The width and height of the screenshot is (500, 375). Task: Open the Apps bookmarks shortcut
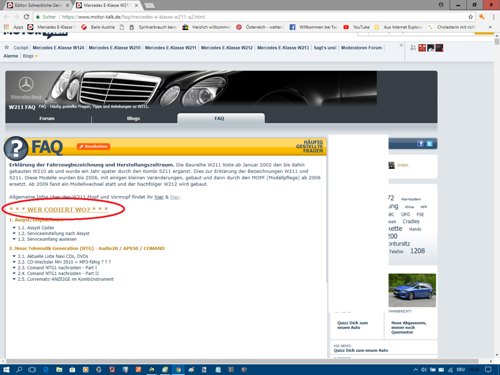click(x=14, y=27)
